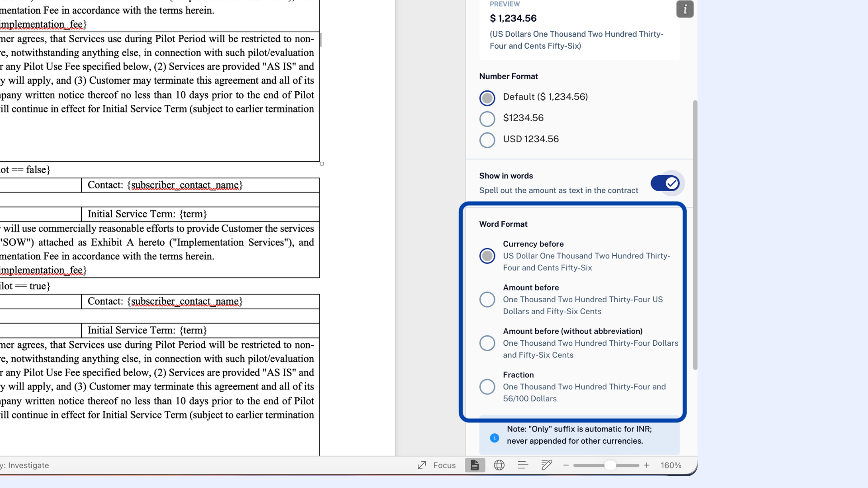Switch to Draft view icon
The image size is (868, 488).
click(x=547, y=465)
